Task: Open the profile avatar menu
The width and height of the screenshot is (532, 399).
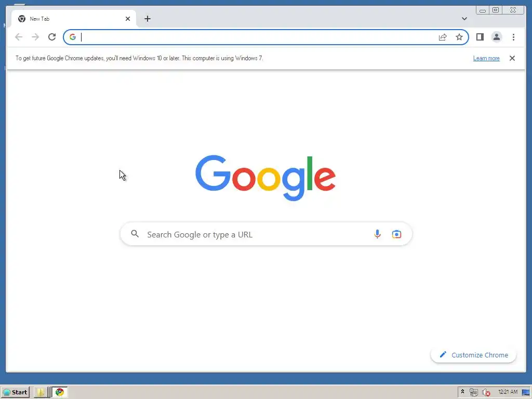Action: click(x=496, y=37)
